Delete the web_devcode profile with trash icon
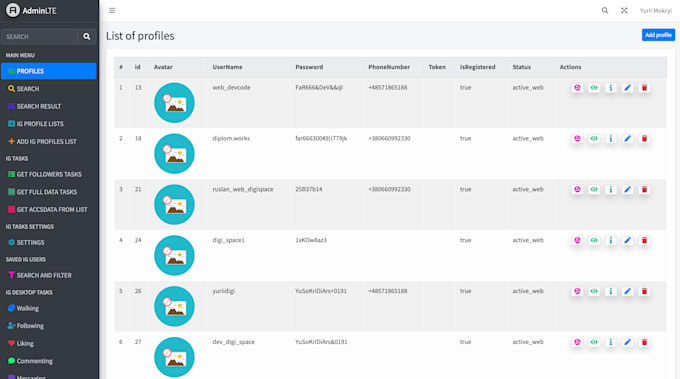Viewport: 680px width, 379px height. click(644, 88)
